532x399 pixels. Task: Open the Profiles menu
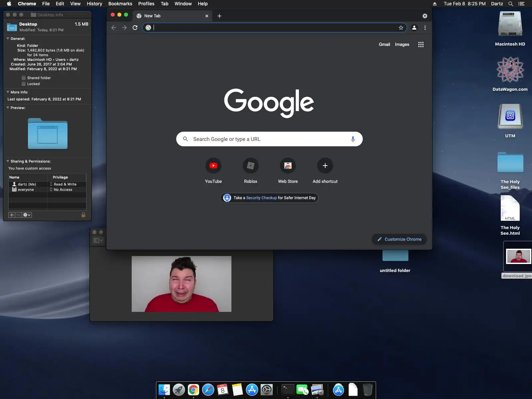point(146,4)
